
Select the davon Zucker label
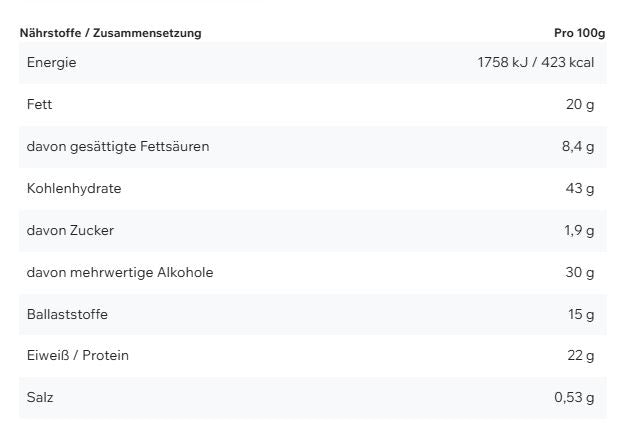pyautogui.click(x=70, y=231)
